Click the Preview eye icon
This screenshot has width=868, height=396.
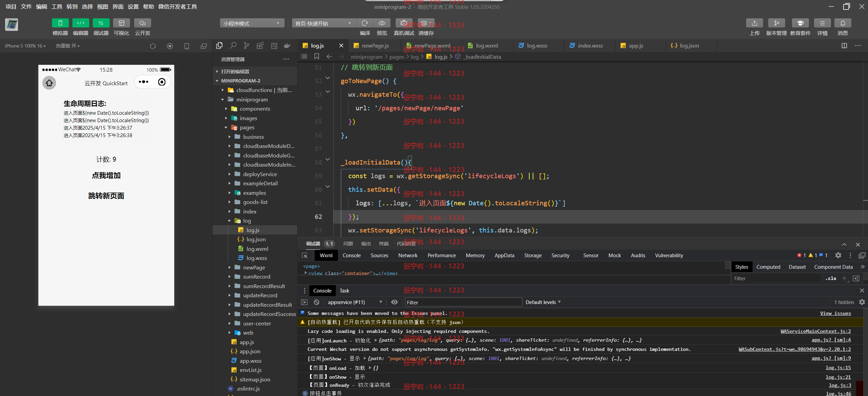(x=382, y=23)
